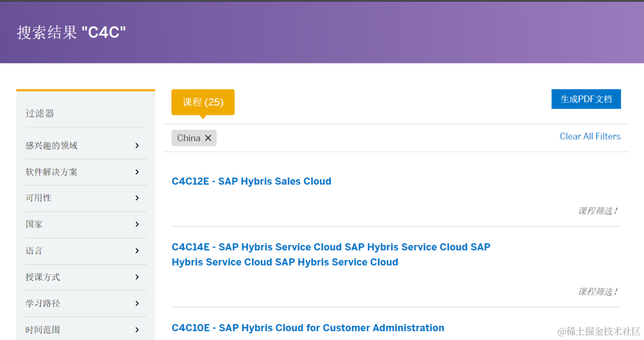Expand the 学习路径 filter chevron
This screenshot has width=644, height=340.
[x=137, y=304]
